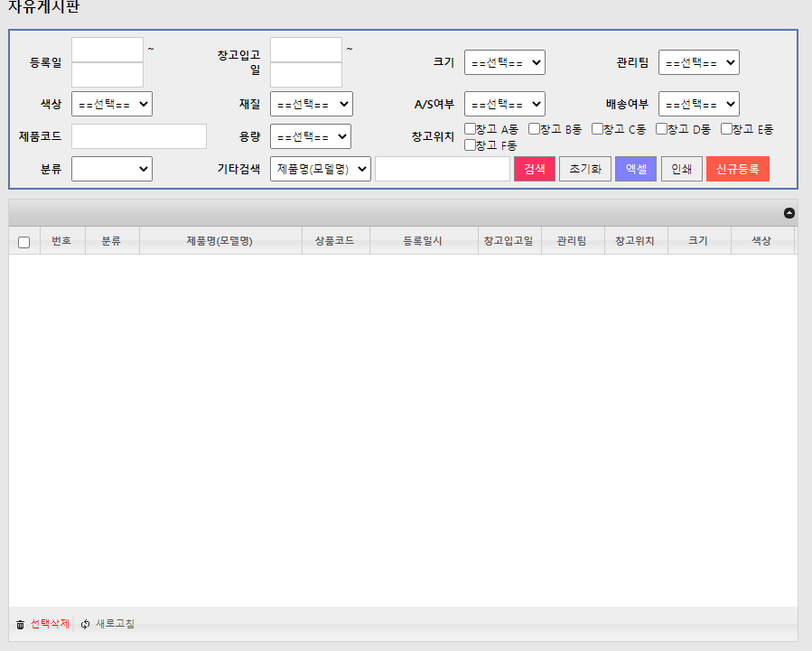Click the 제품코드 input field
The image size is (812, 651).
tap(138, 136)
